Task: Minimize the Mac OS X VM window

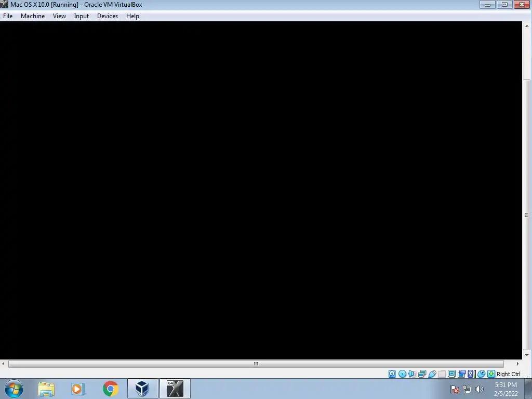Action: 487,4
